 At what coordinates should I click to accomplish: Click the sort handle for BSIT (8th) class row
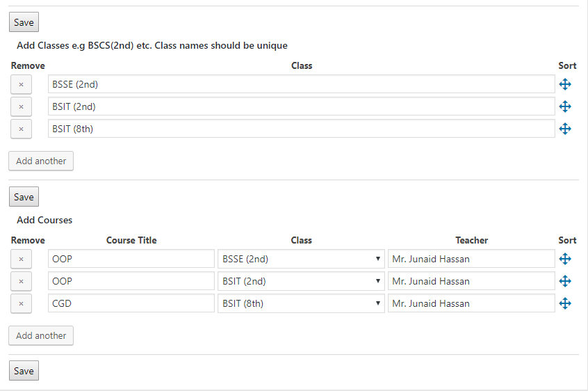coord(565,129)
